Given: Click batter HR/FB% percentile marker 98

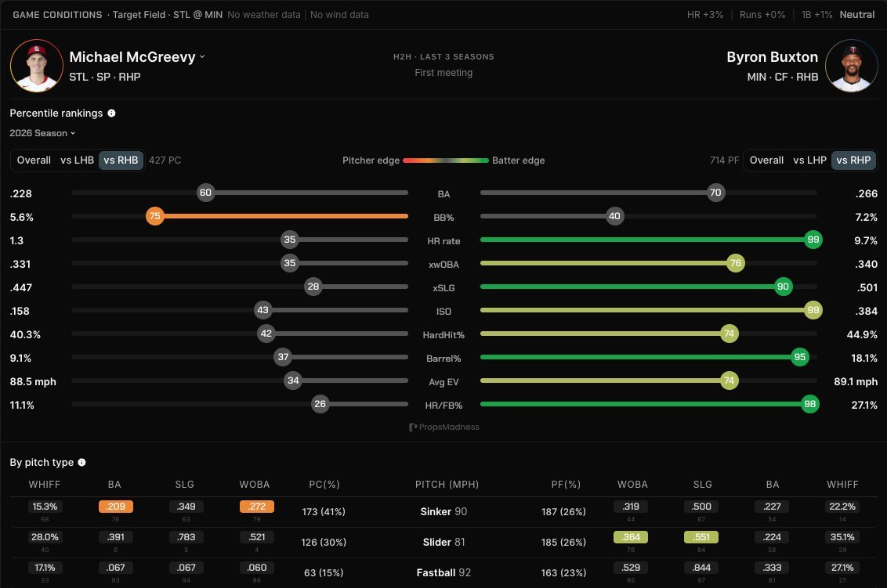Looking at the screenshot, I should [810, 404].
